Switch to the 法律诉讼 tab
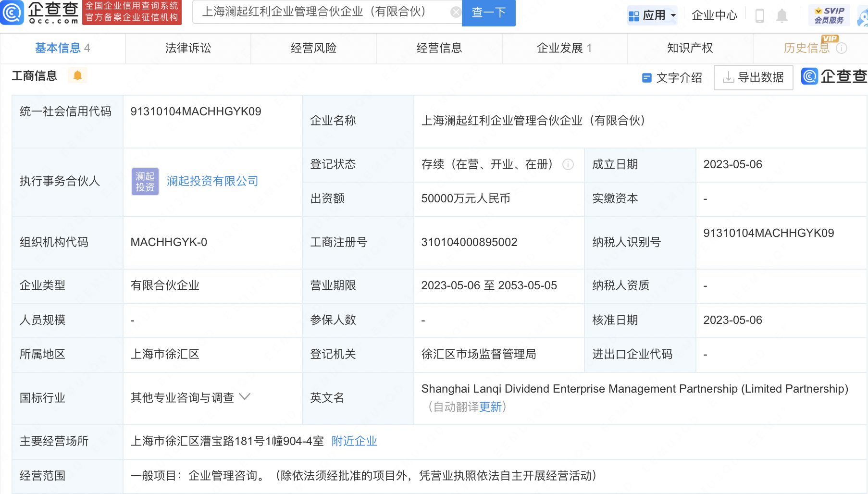Viewport: 868px width, 494px height. pyautogui.click(x=188, y=48)
